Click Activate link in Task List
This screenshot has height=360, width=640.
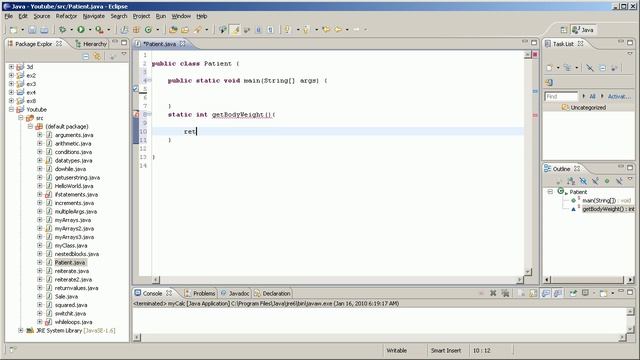pos(619,96)
